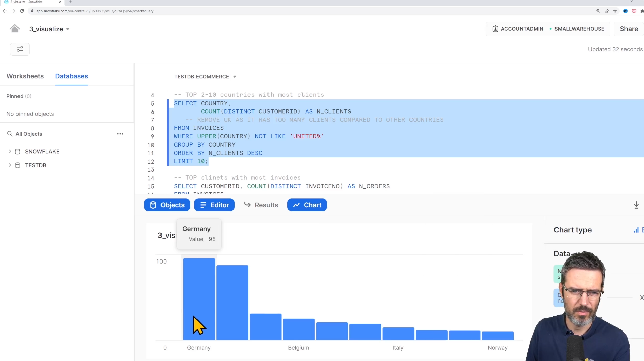Click the Updated 32 seconds status text
Viewport: 644px width, 361px height.
point(615,49)
